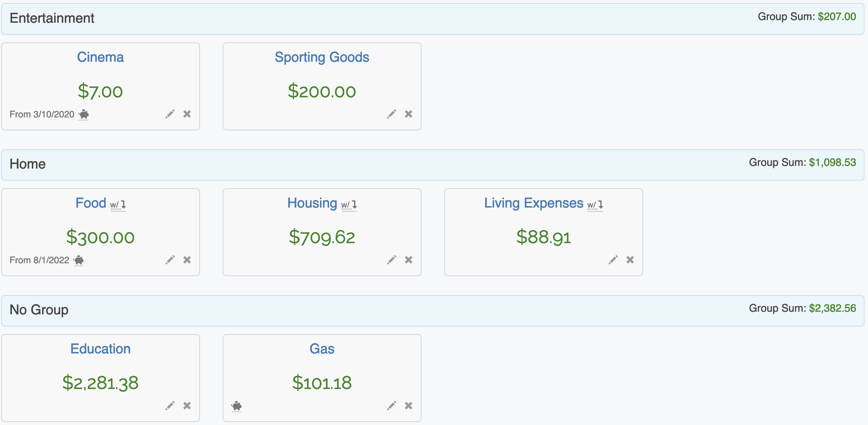Delete the Cinema budget entry

[x=187, y=114]
